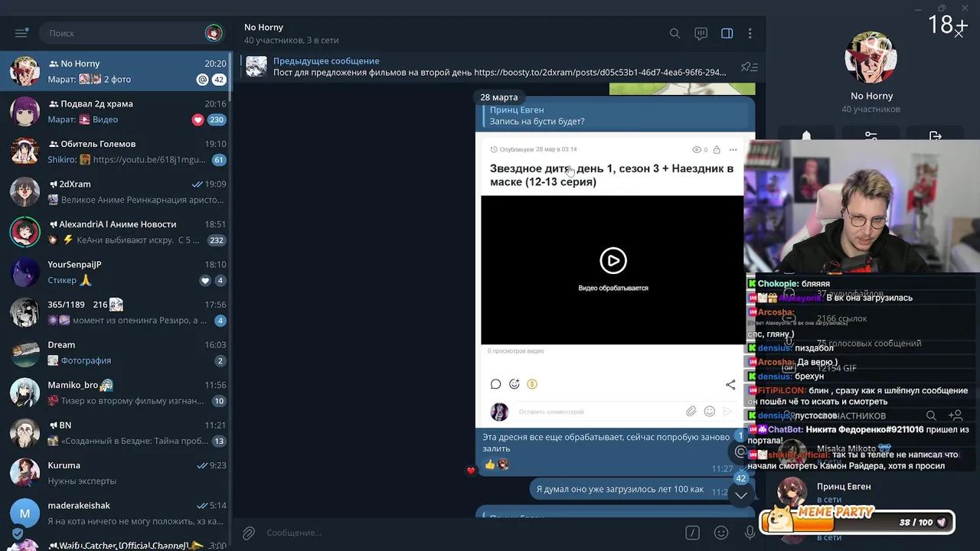
Task: Jump to unread mention with the @ button
Action: 740,452
